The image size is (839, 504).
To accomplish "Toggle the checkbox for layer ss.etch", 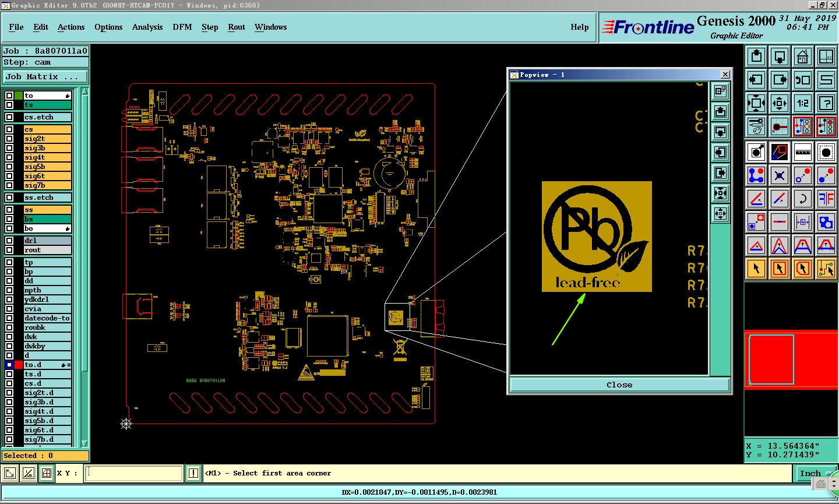I will tap(9, 198).
